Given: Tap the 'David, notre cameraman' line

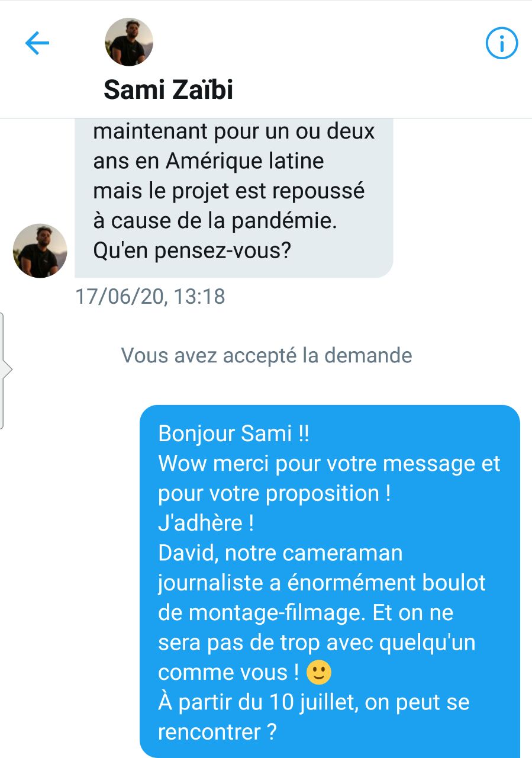Looking at the screenshot, I should click(280, 553).
